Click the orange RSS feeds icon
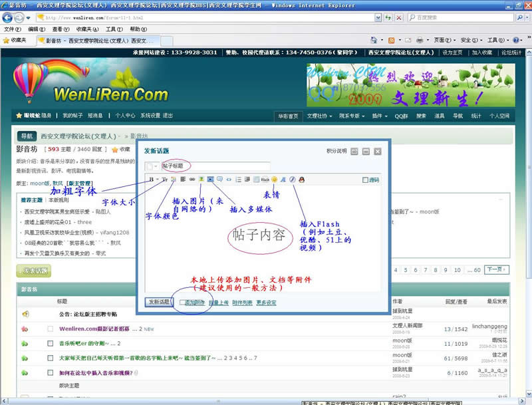 click(x=391, y=41)
